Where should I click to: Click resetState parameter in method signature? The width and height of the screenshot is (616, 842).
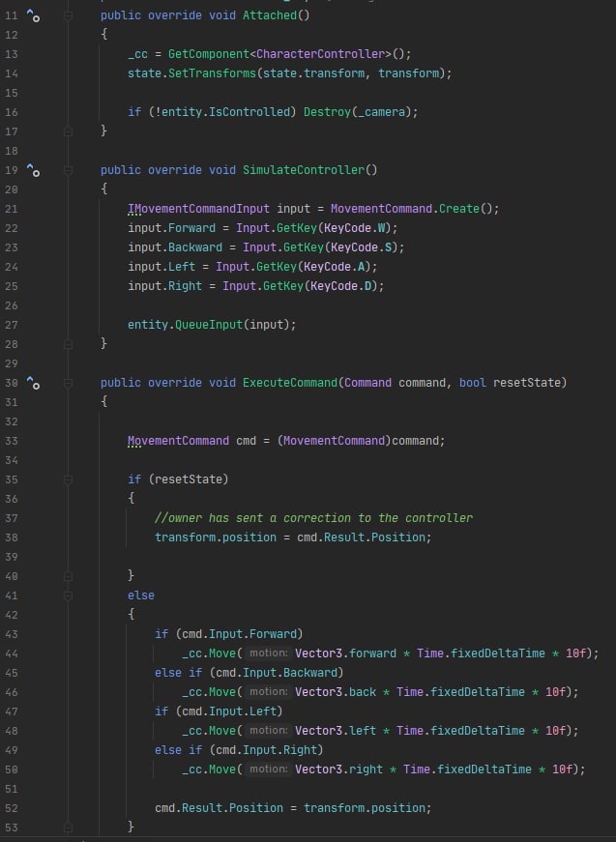point(527,383)
